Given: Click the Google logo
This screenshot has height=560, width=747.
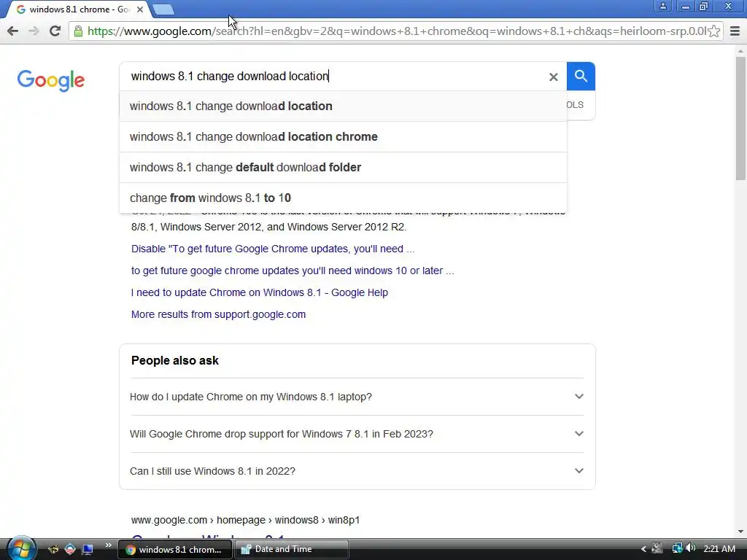Looking at the screenshot, I should coord(51,80).
